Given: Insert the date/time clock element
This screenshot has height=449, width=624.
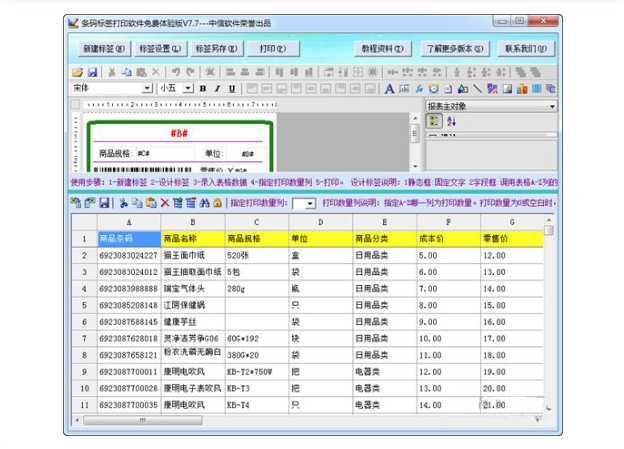Looking at the screenshot, I should click(x=433, y=88).
